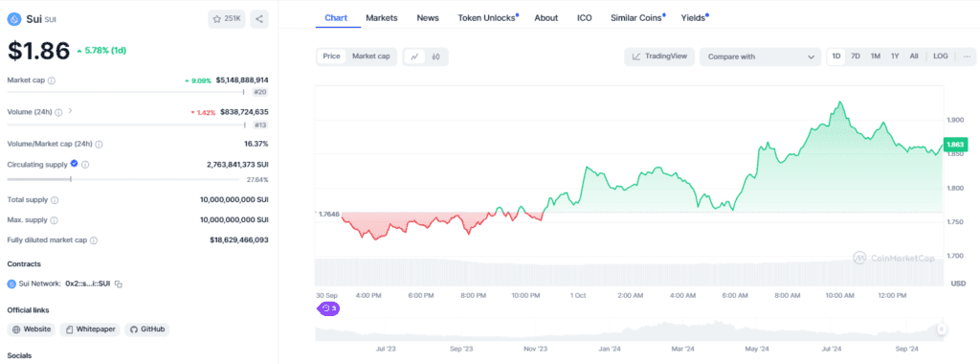Viewport: 980px width, 364px height.
Task: Open the GitHub link
Action: click(146, 329)
